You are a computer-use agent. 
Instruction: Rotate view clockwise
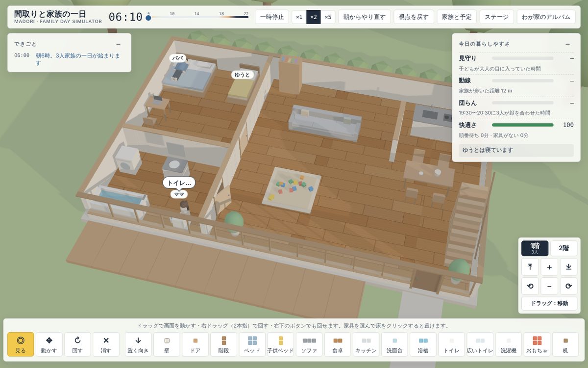(x=568, y=286)
